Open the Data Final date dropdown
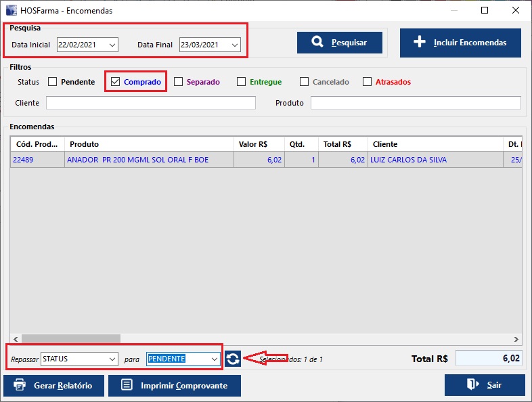The height and width of the screenshot is (402, 532). (x=234, y=45)
